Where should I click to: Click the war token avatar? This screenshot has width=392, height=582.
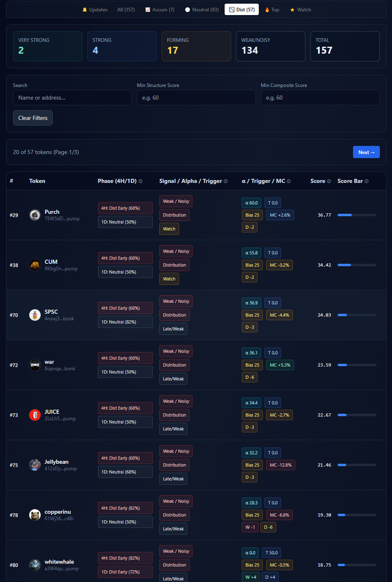[35, 365]
